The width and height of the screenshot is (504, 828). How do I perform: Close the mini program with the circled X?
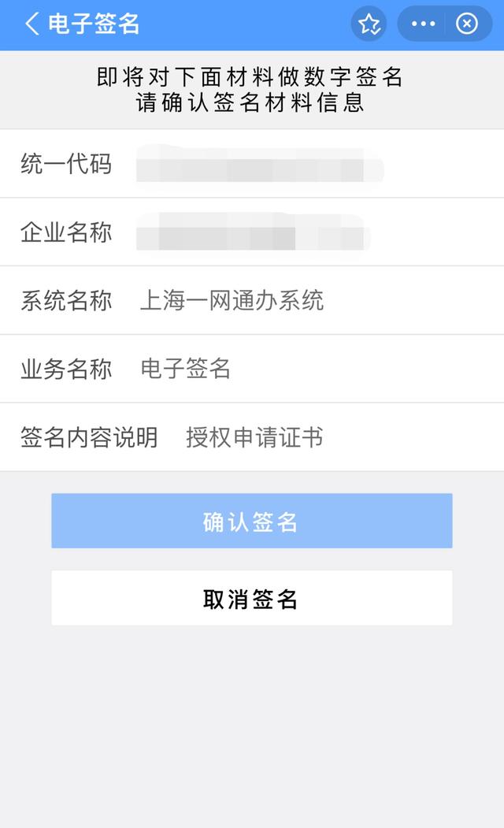467,24
